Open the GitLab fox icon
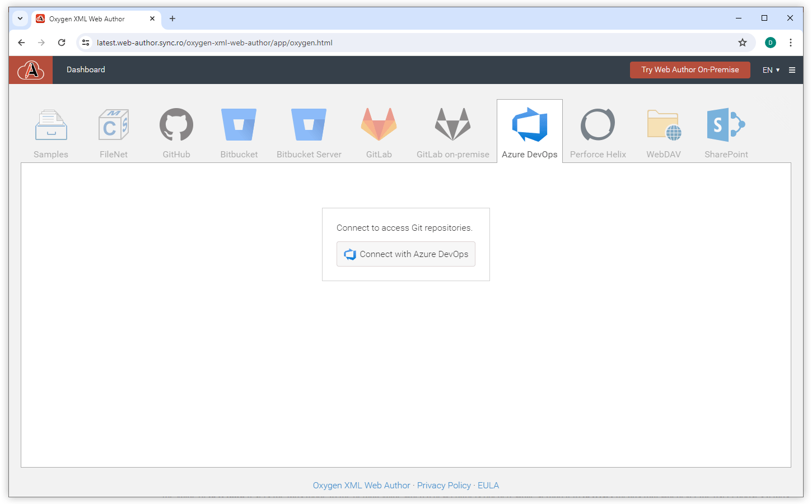 [x=379, y=125]
